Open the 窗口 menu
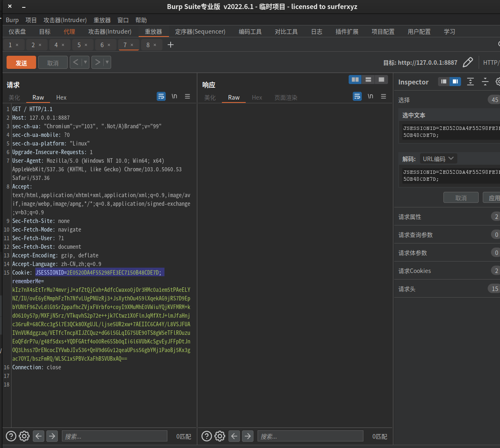This screenshot has height=448, width=500. pos(123,20)
